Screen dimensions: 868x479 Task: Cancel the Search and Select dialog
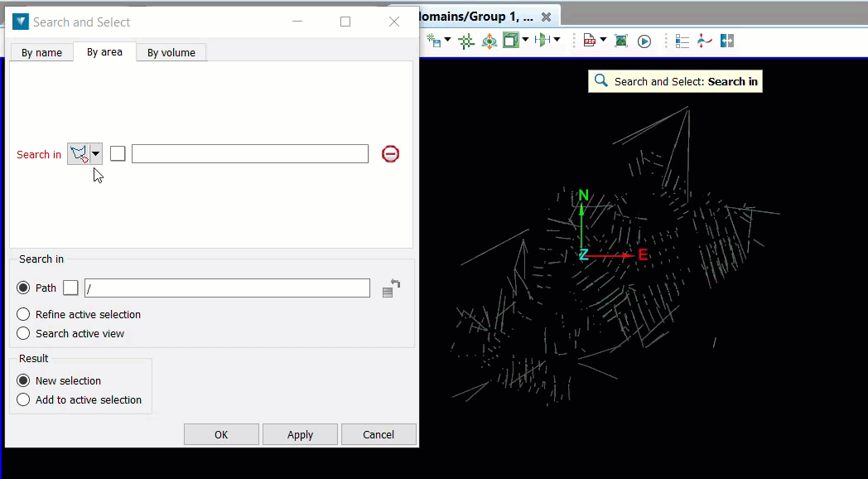tap(379, 435)
